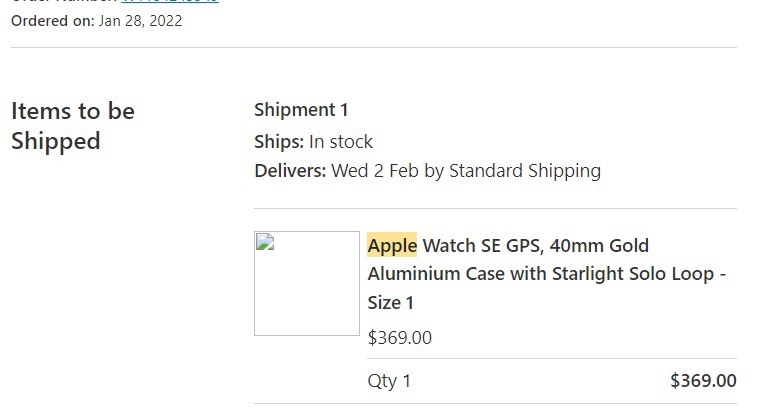Image resolution: width=771 pixels, height=408 pixels.
Task: Click the Standard Shipping method text
Action: pyautogui.click(x=525, y=171)
